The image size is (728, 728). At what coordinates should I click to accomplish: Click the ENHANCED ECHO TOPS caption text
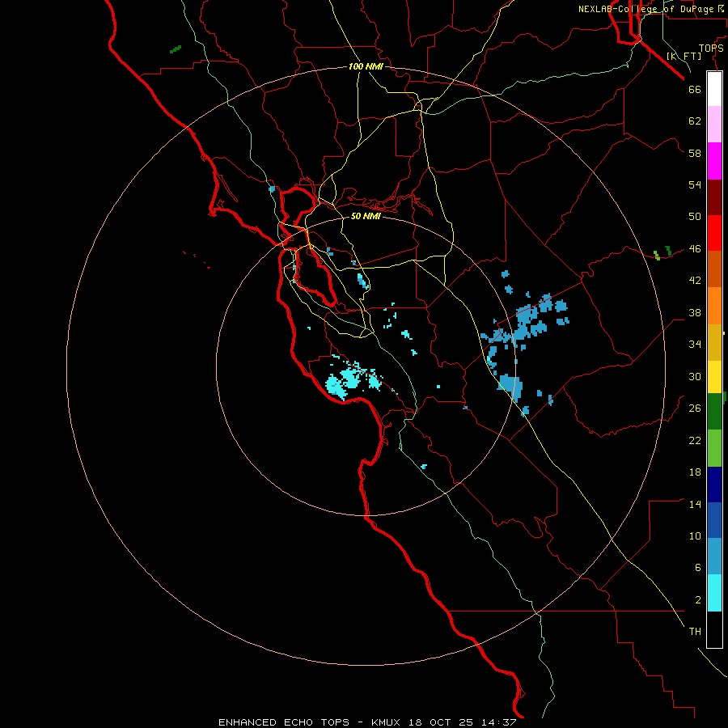pos(284,722)
